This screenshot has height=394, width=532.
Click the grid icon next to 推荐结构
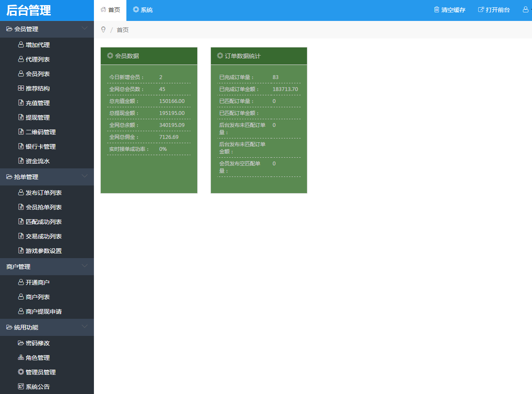[x=20, y=88]
